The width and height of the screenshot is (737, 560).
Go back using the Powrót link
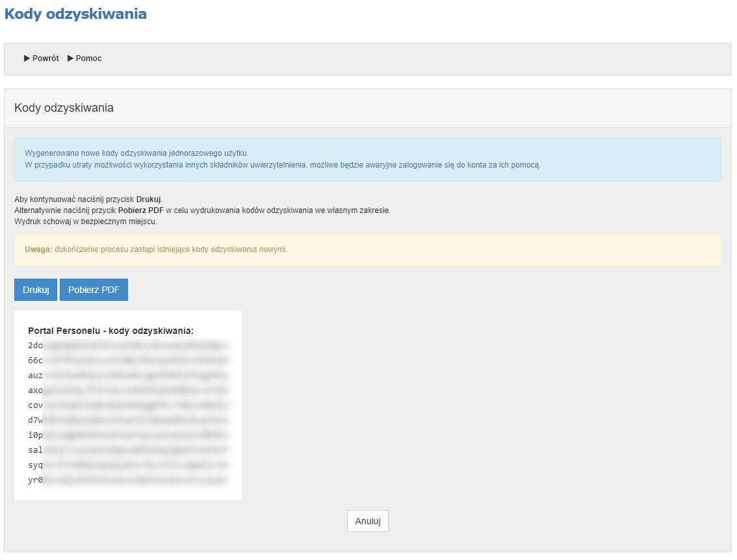click(45, 58)
